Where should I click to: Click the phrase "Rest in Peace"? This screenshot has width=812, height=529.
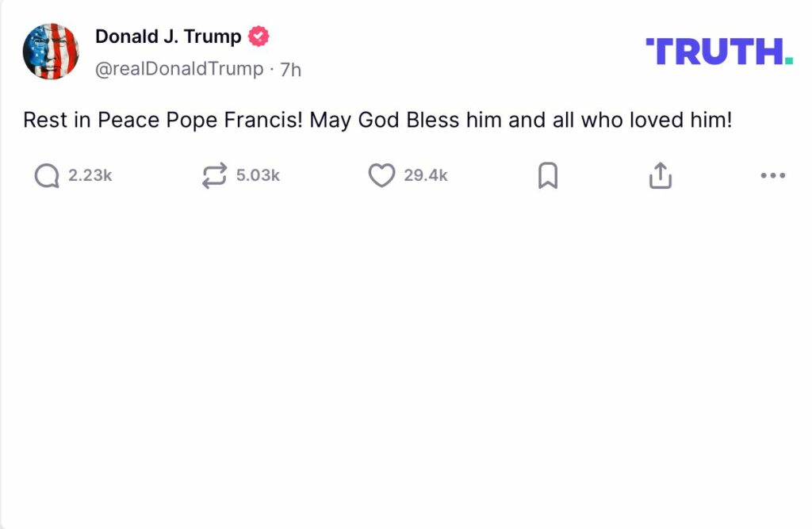[x=91, y=121]
